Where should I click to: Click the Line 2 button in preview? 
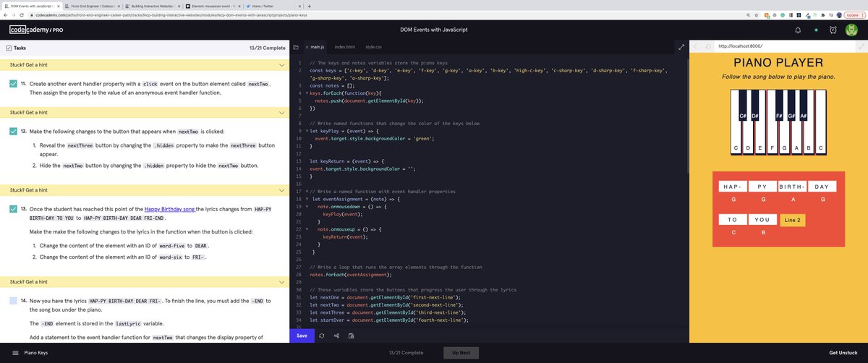[792, 220]
